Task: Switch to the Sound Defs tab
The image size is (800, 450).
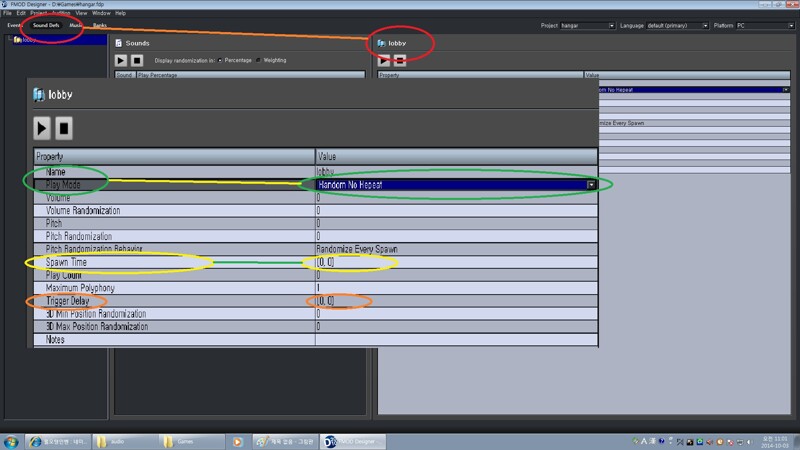Action: click(46, 25)
